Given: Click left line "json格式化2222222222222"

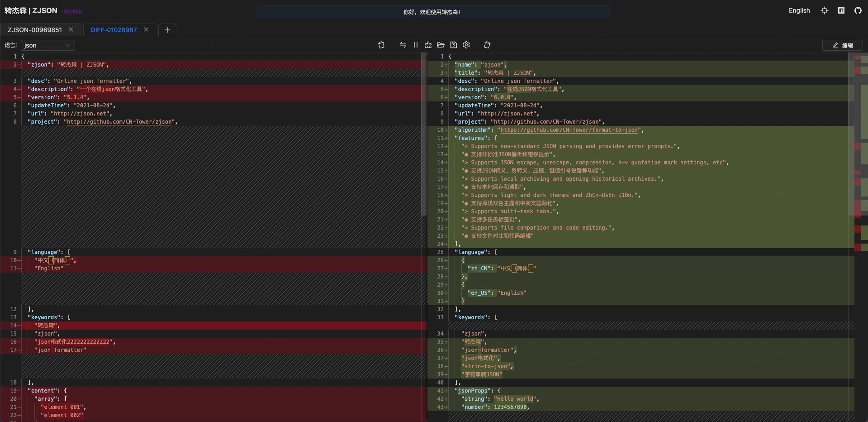Looking at the screenshot, I should pyautogui.click(x=75, y=342).
